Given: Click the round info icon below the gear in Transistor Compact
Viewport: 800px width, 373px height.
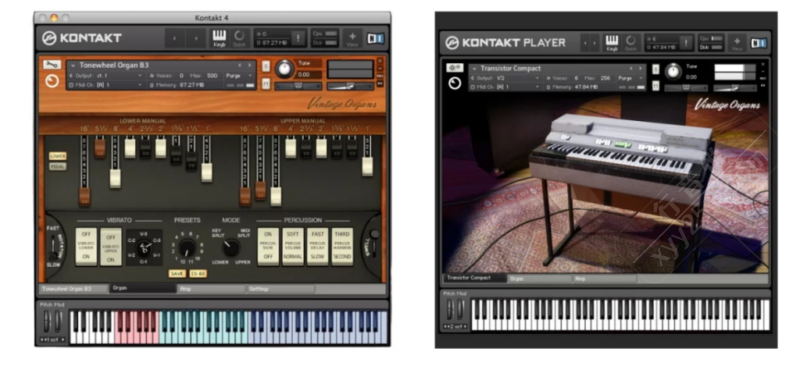Looking at the screenshot, I should [455, 83].
